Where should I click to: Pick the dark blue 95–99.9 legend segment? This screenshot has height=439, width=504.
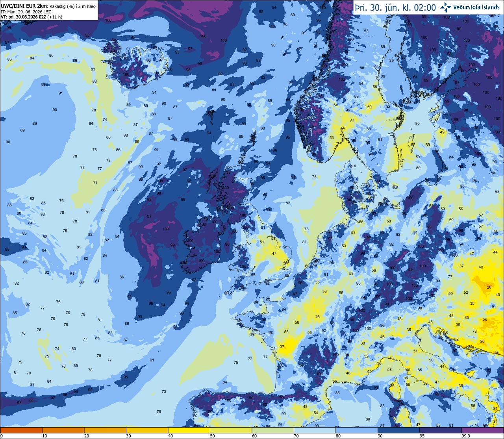(x=441, y=430)
